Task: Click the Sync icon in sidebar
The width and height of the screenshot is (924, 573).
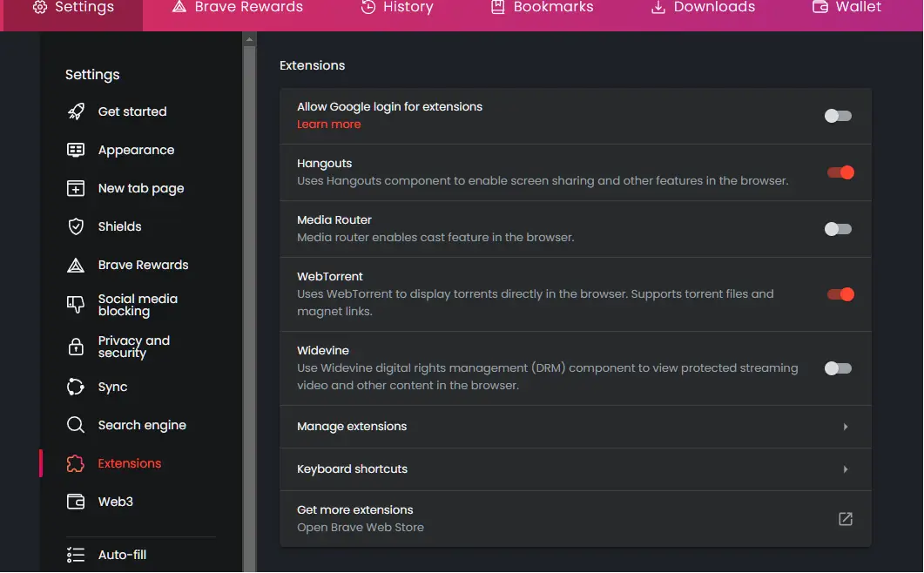Action: pyautogui.click(x=76, y=387)
